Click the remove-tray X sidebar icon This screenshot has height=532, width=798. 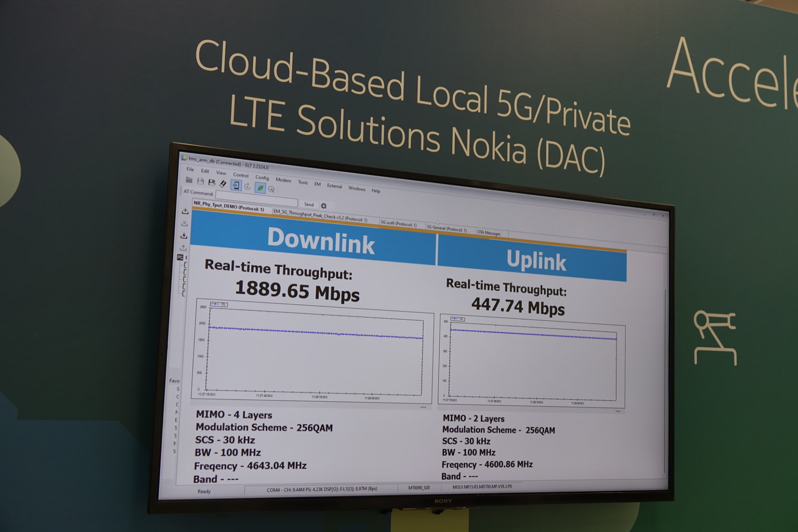(185, 223)
